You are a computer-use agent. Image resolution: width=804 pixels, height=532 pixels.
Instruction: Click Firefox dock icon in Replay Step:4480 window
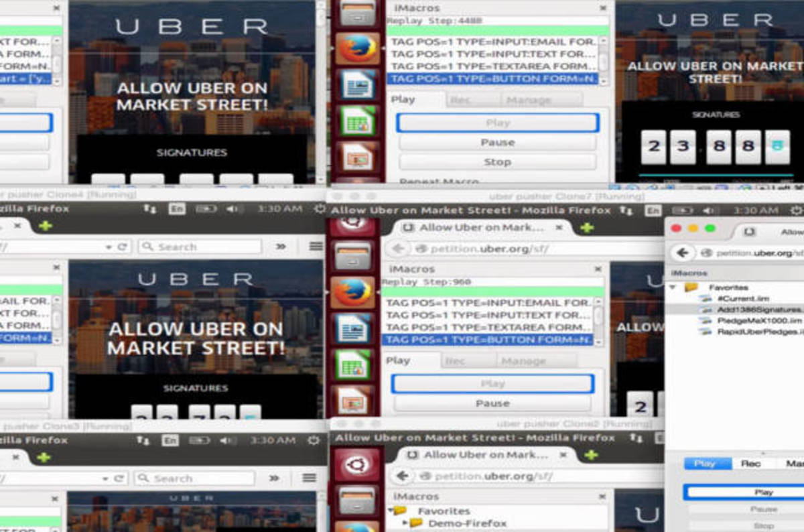(x=357, y=48)
